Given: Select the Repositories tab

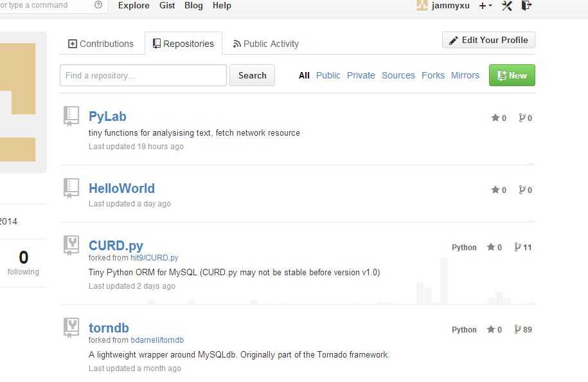Looking at the screenshot, I should coord(183,44).
